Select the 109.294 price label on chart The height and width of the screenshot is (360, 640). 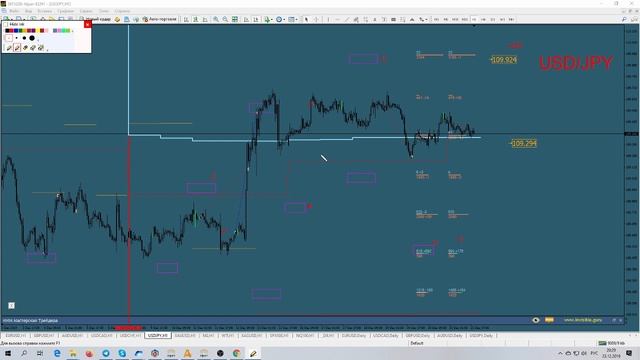(524, 143)
